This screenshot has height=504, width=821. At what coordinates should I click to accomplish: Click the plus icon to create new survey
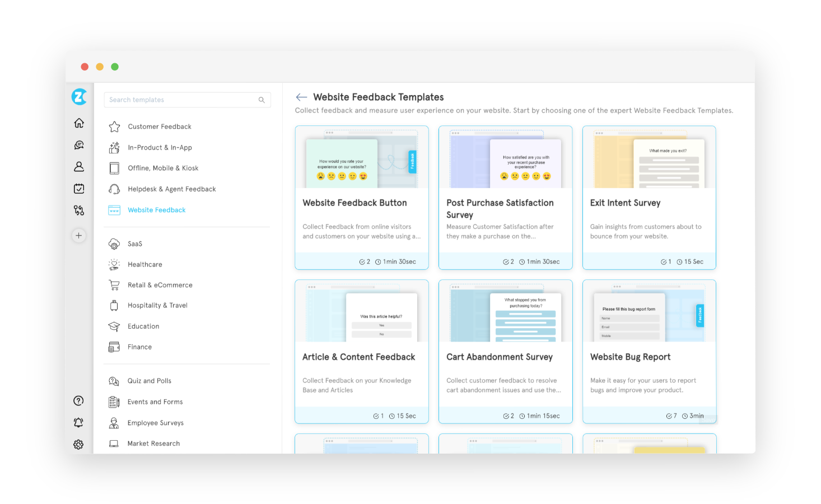point(78,235)
